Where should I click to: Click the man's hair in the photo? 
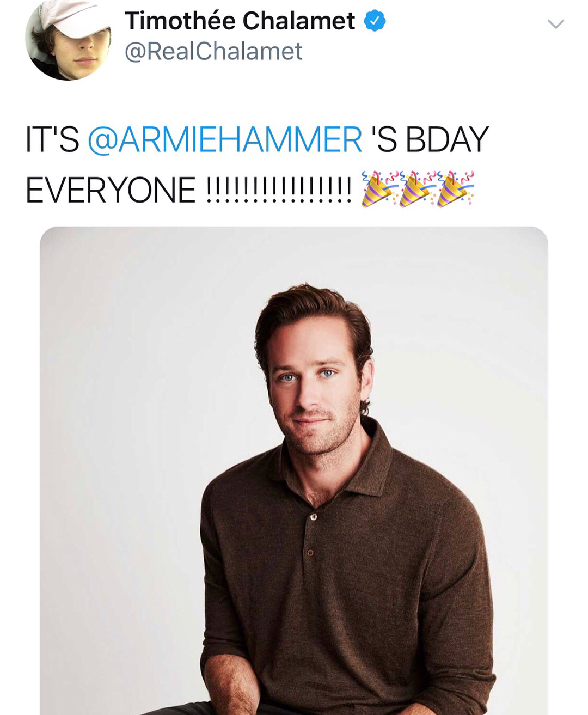[x=310, y=316]
